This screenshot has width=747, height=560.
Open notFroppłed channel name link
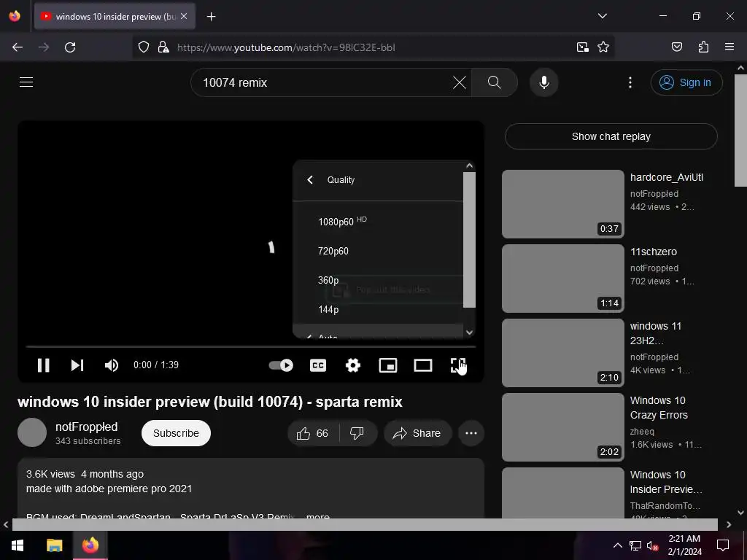(86, 427)
